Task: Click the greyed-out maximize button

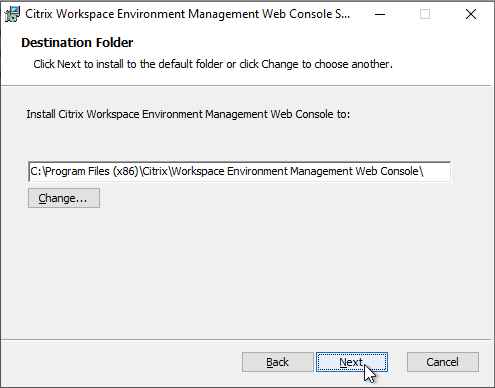Action: tap(425, 14)
